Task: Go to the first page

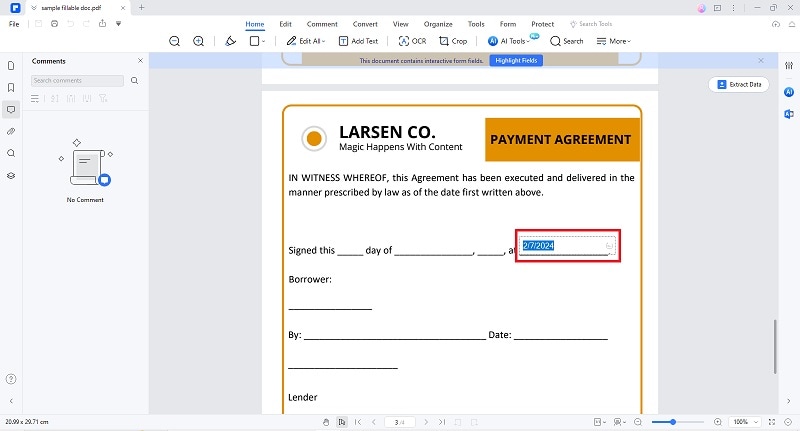Action: [358, 422]
